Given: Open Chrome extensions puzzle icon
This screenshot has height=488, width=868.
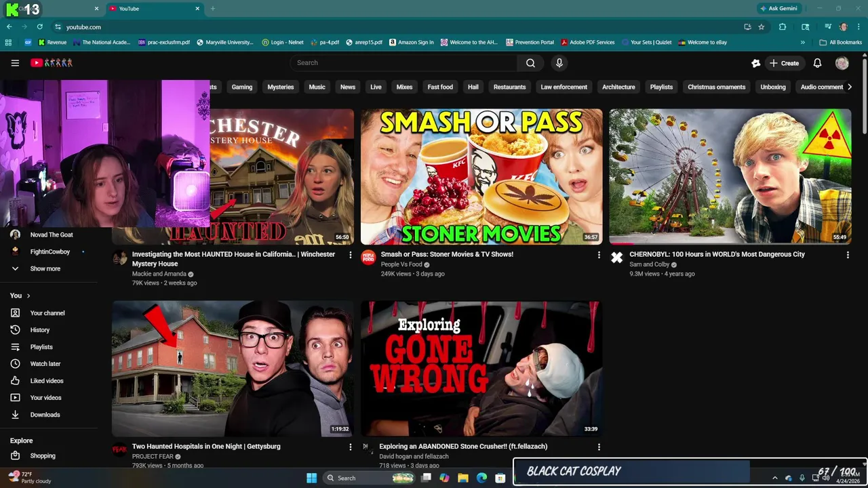Looking at the screenshot, I should click(x=783, y=27).
